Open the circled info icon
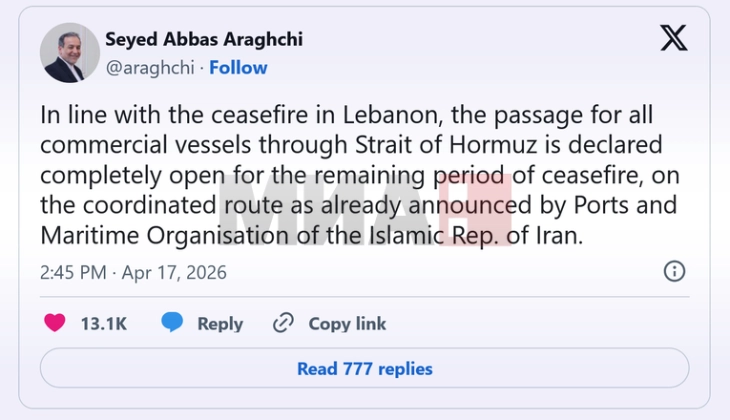The height and width of the screenshot is (420, 730). (x=675, y=271)
